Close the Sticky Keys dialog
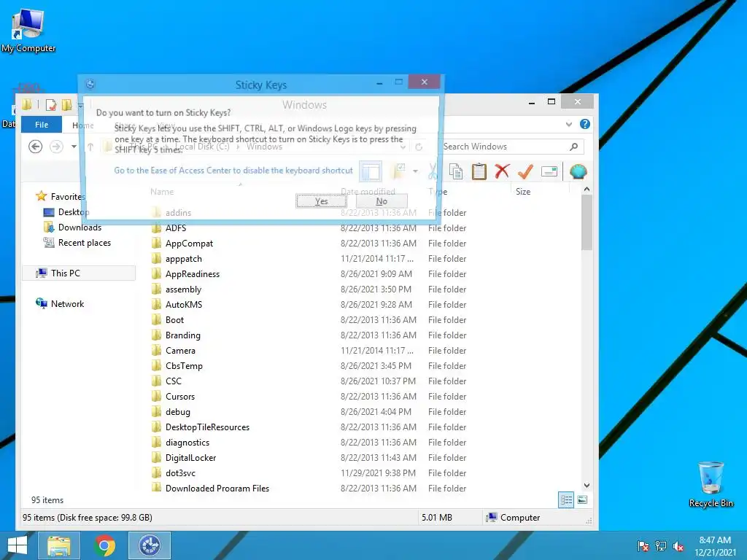Viewport: 747px width, 560px height. [424, 82]
